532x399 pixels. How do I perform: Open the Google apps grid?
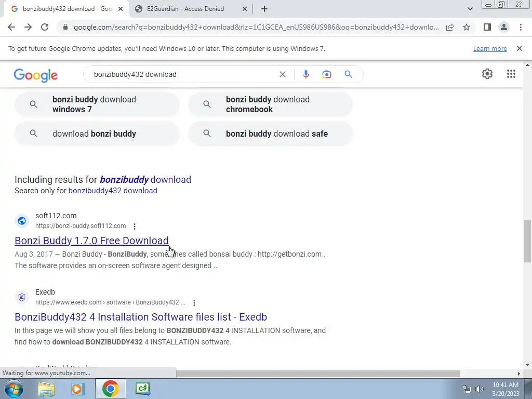(x=511, y=74)
